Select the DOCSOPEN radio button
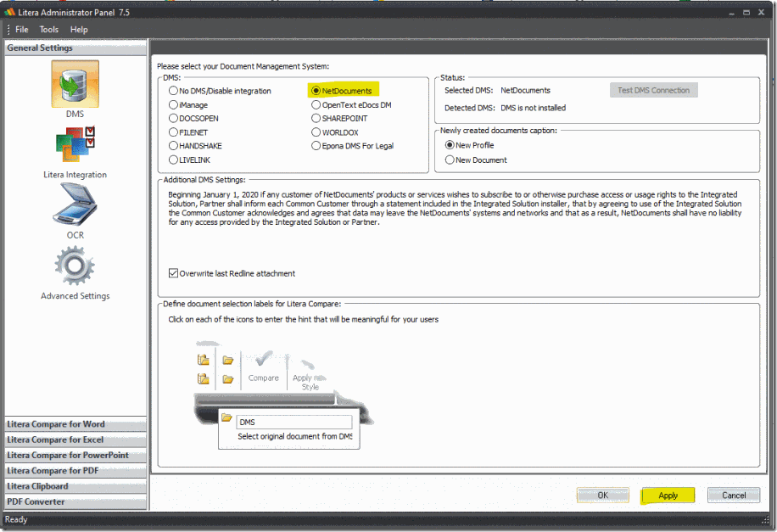Viewport: 777px width, 532px height. pyautogui.click(x=173, y=118)
